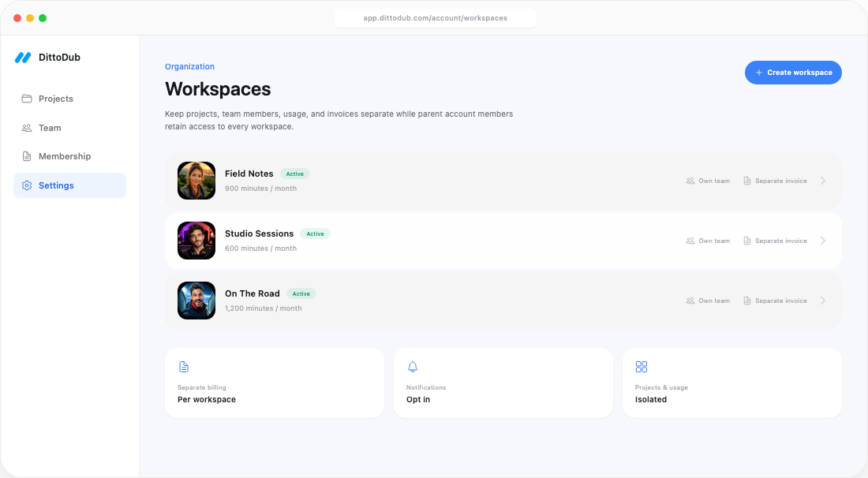868x478 pixels.
Task: Click the Membership document icon in sidebar
Action: pyautogui.click(x=27, y=156)
